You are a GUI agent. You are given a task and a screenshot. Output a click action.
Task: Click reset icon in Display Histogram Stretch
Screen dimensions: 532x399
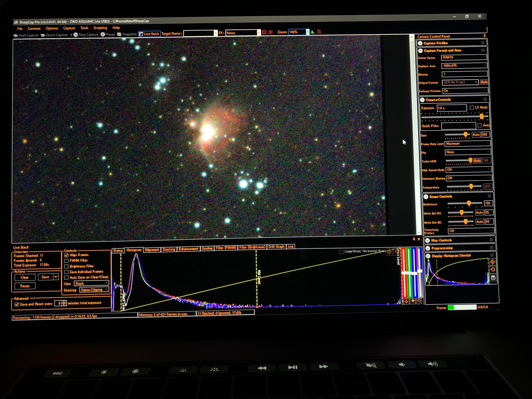493,270
